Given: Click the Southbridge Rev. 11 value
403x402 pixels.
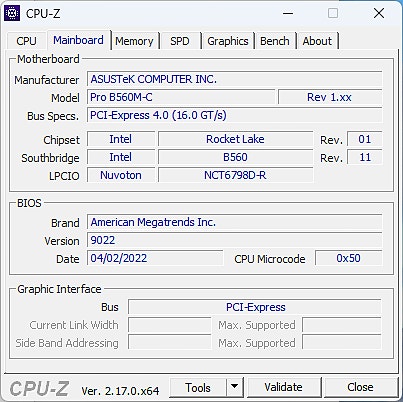Looking at the screenshot, I should click(x=365, y=157).
